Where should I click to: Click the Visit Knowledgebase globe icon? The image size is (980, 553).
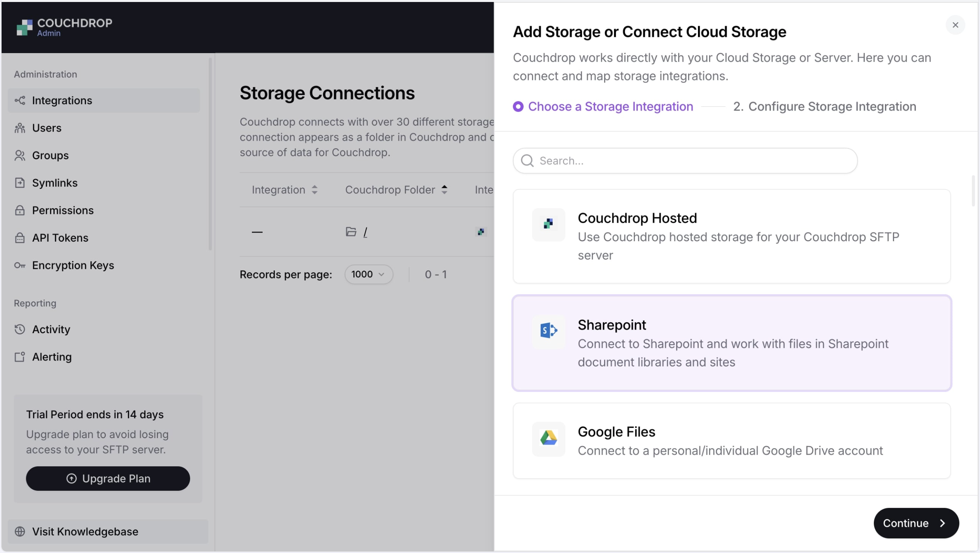(x=19, y=532)
